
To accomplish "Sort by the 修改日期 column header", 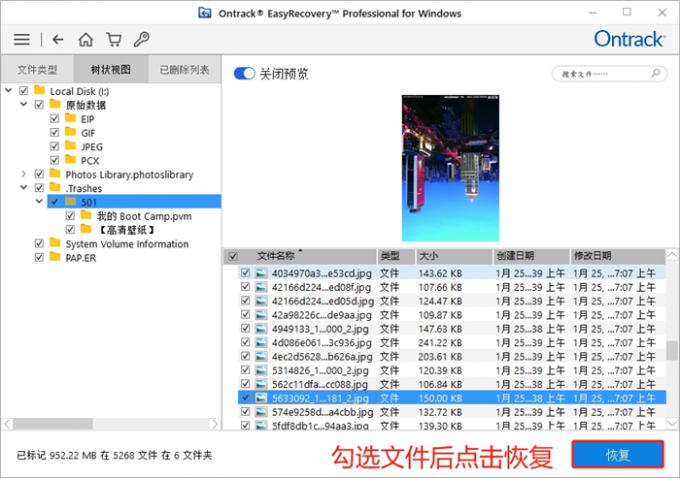I will click(x=618, y=256).
